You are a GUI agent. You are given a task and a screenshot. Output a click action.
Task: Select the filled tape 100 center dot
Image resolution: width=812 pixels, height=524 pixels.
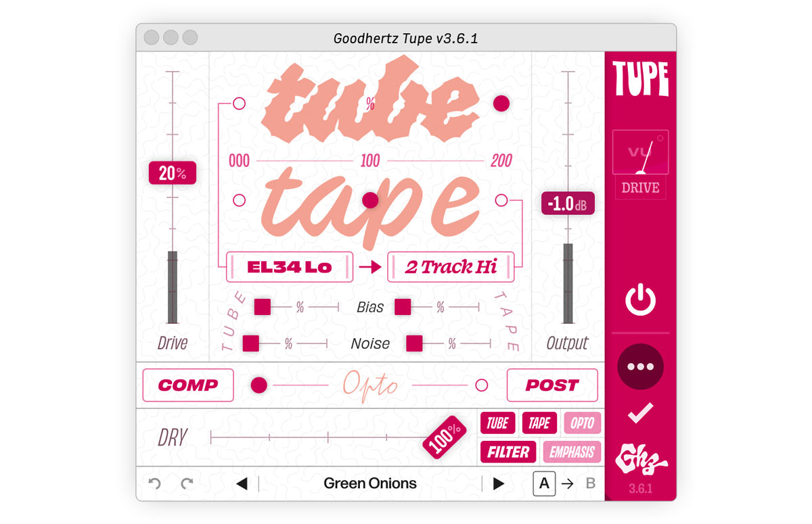[x=370, y=200]
